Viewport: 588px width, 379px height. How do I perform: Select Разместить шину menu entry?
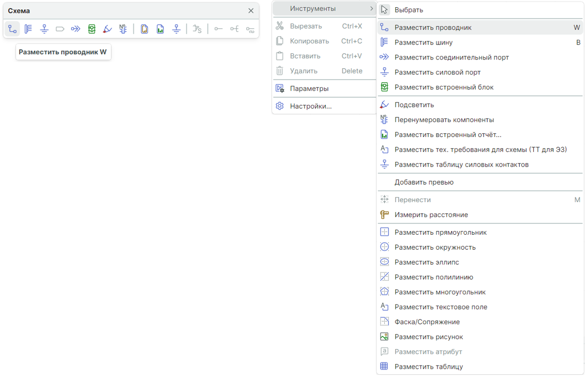(423, 42)
